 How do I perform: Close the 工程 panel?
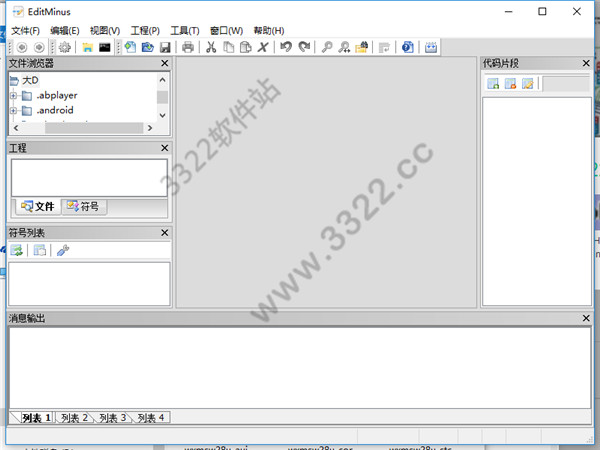coord(165,148)
